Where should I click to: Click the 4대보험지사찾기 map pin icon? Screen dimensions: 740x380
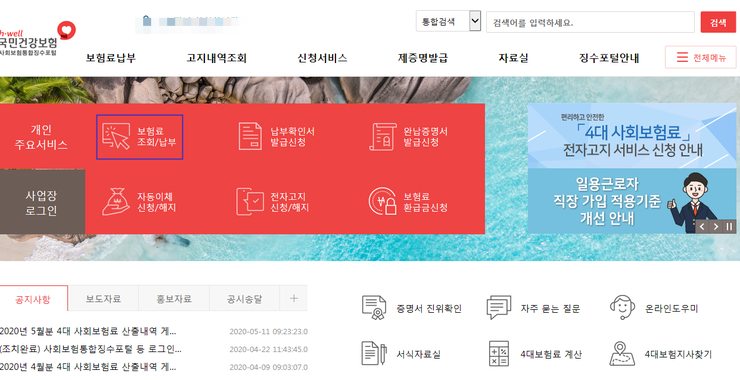[x=622, y=353]
